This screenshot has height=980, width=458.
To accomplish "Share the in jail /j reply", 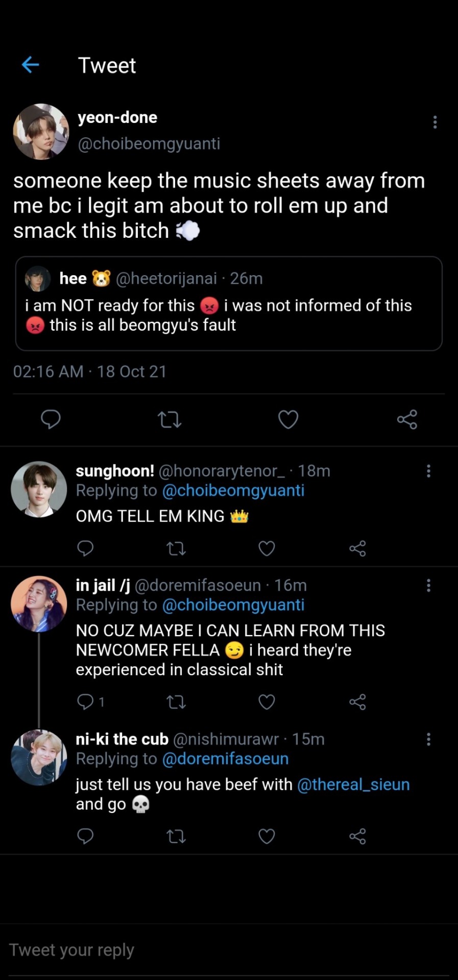I will (x=357, y=702).
